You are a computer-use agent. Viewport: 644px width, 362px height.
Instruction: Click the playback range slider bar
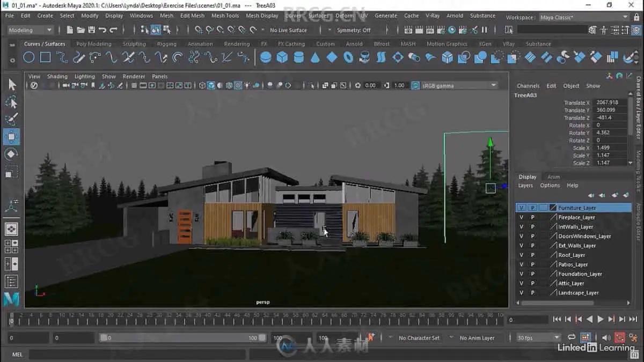(182, 338)
